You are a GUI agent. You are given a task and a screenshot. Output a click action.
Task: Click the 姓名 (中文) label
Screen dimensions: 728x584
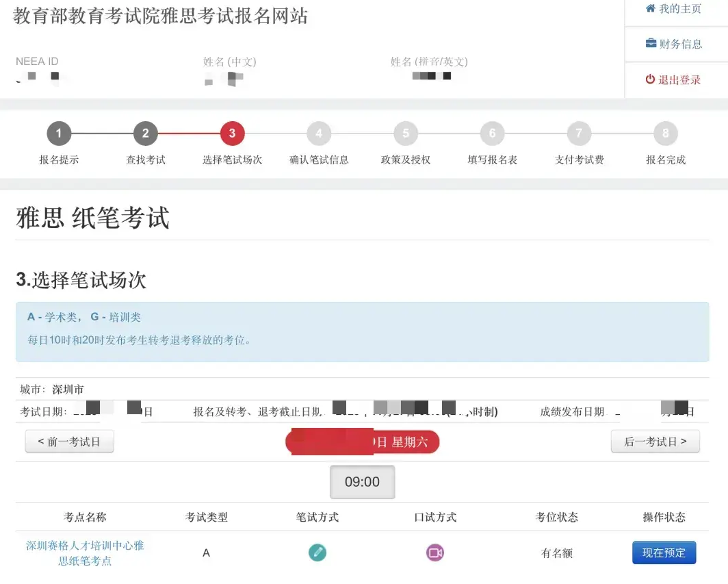(x=230, y=62)
